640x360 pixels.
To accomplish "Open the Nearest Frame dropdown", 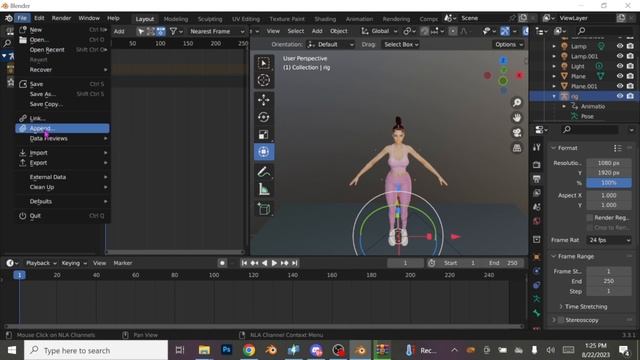I will [217, 31].
